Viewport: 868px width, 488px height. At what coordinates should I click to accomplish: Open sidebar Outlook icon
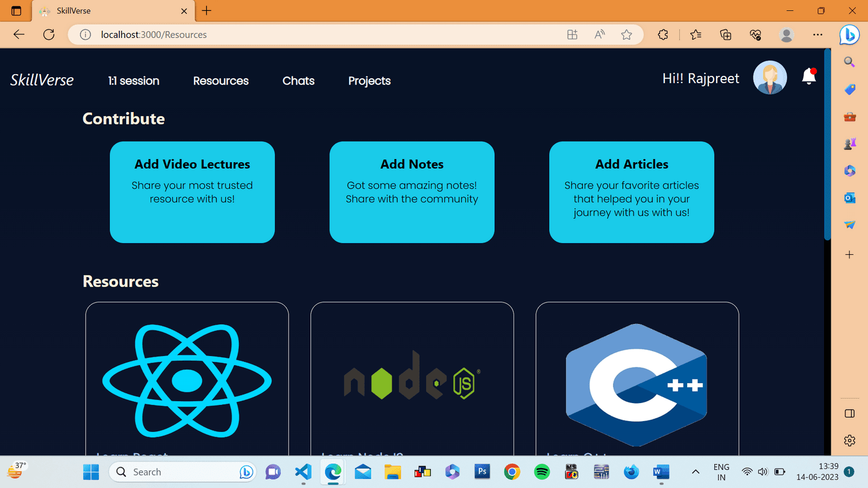(849, 198)
